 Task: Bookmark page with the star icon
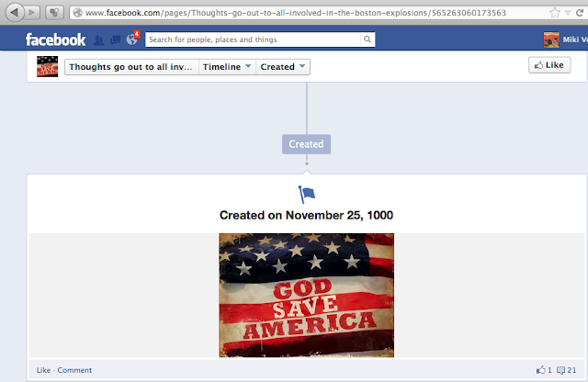tap(555, 13)
